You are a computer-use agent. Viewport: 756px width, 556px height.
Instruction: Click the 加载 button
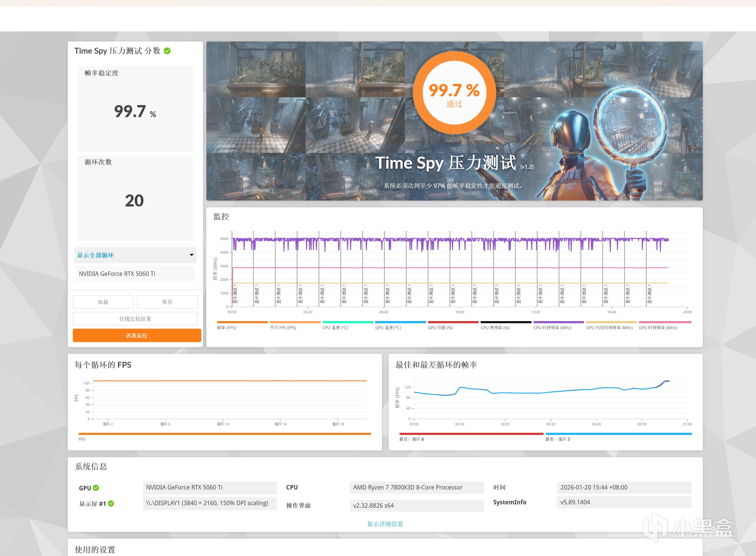103,302
